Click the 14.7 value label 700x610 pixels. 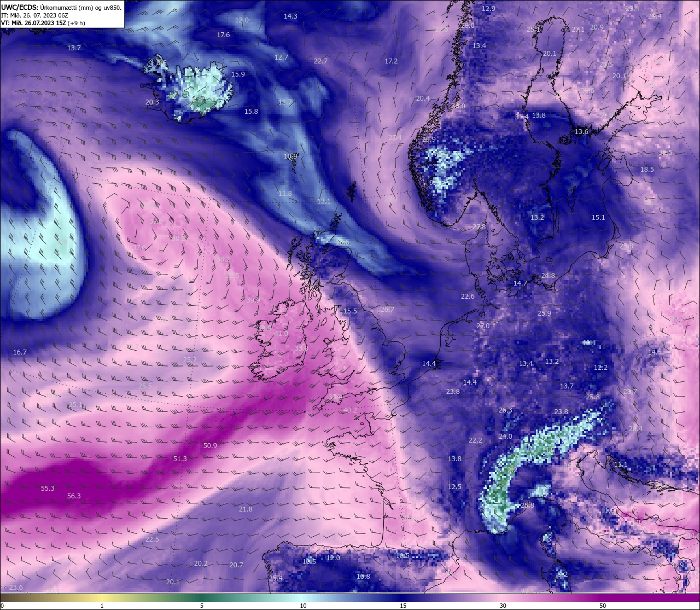520,283
